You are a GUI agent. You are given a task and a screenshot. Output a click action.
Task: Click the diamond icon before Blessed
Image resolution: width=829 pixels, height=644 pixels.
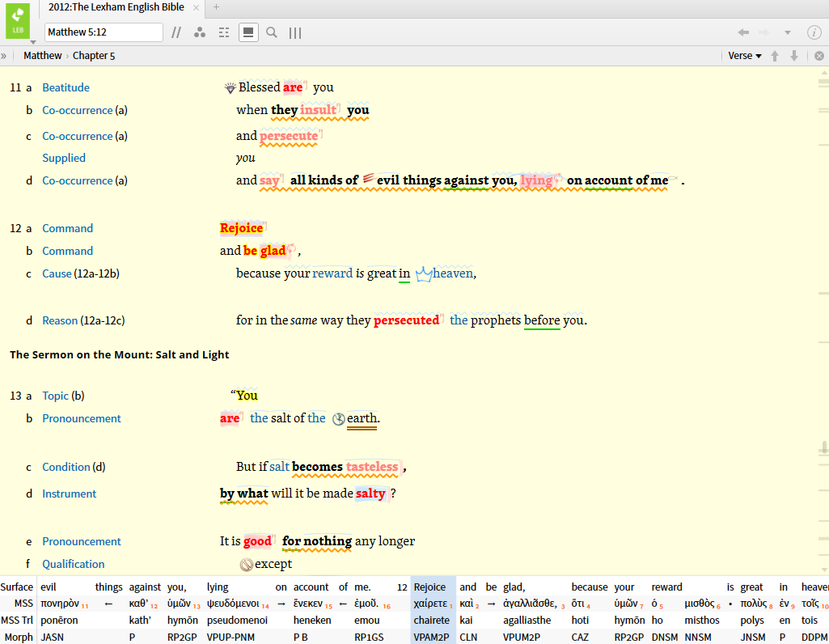tap(230, 88)
